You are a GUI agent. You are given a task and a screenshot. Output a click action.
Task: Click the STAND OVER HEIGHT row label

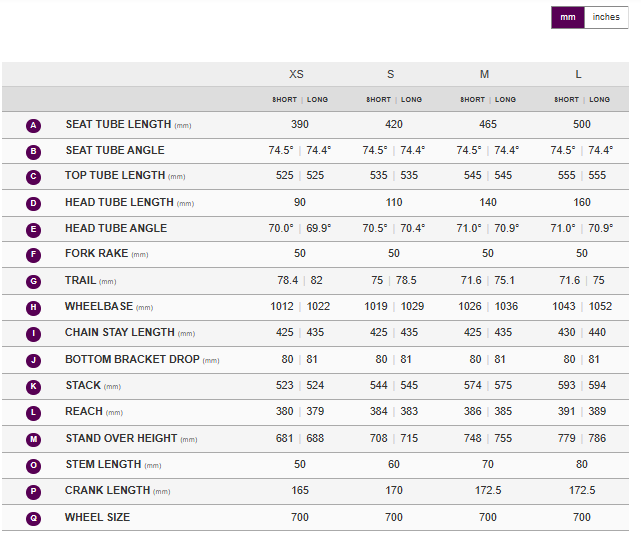121,438
